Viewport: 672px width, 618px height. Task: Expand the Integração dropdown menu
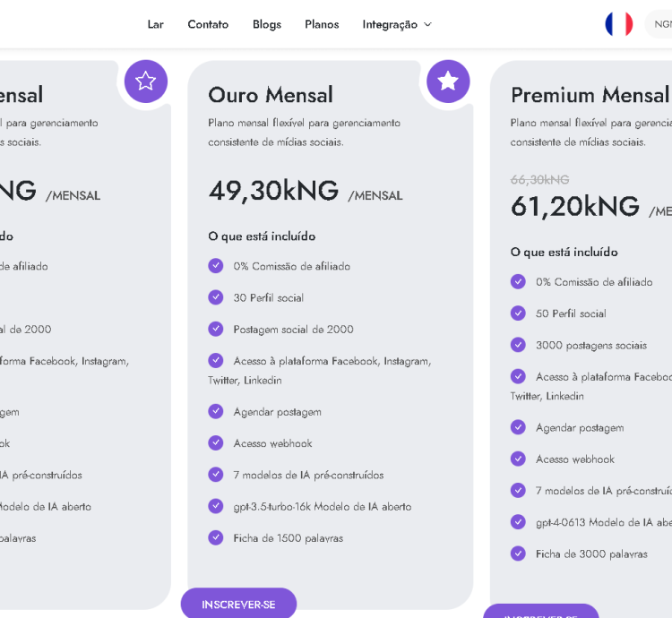click(397, 24)
